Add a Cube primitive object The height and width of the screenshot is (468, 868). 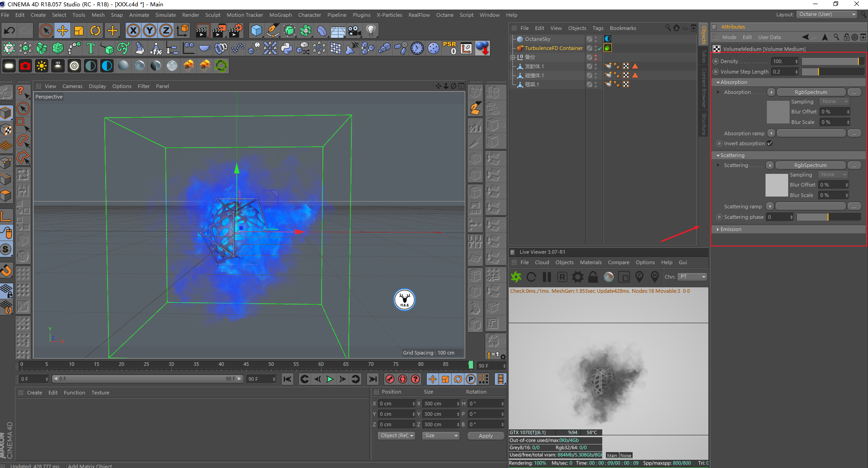[x=256, y=31]
